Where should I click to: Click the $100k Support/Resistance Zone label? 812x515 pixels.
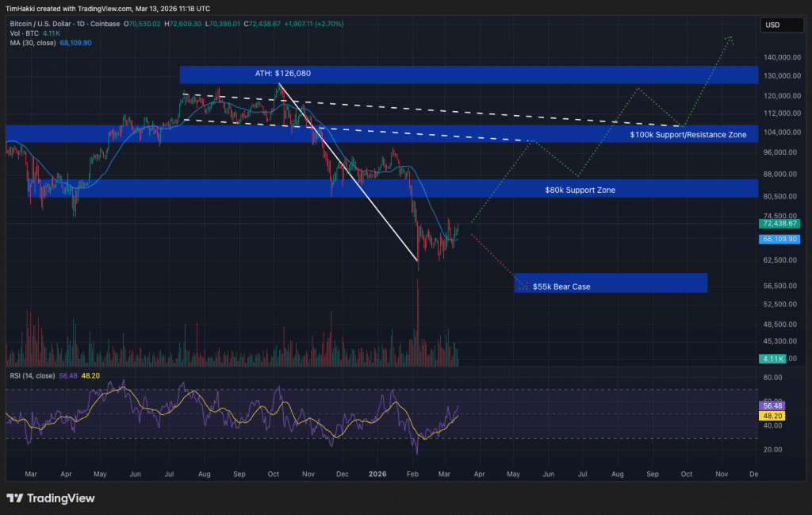[688, 135]
